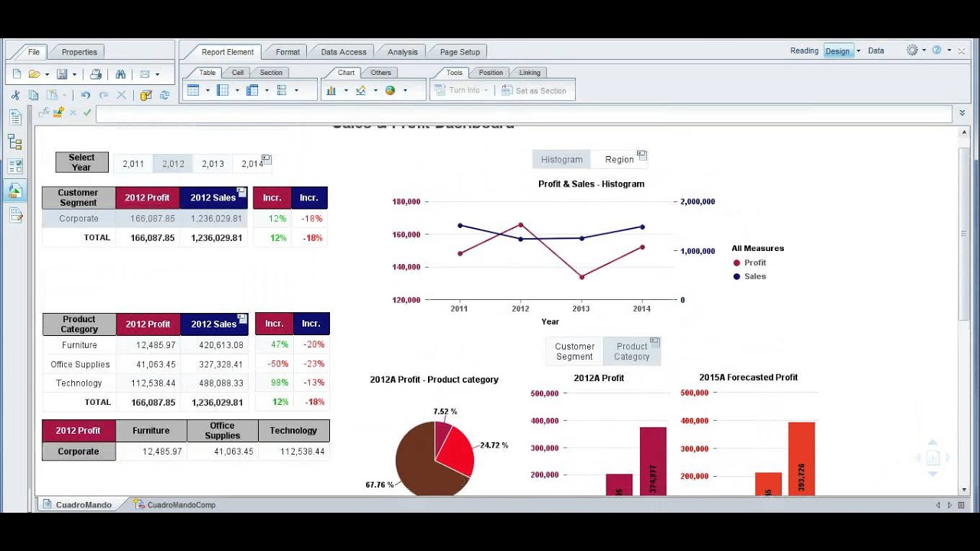
Task: Insert a horizontal table icon
Action: [x=223, y=90]
